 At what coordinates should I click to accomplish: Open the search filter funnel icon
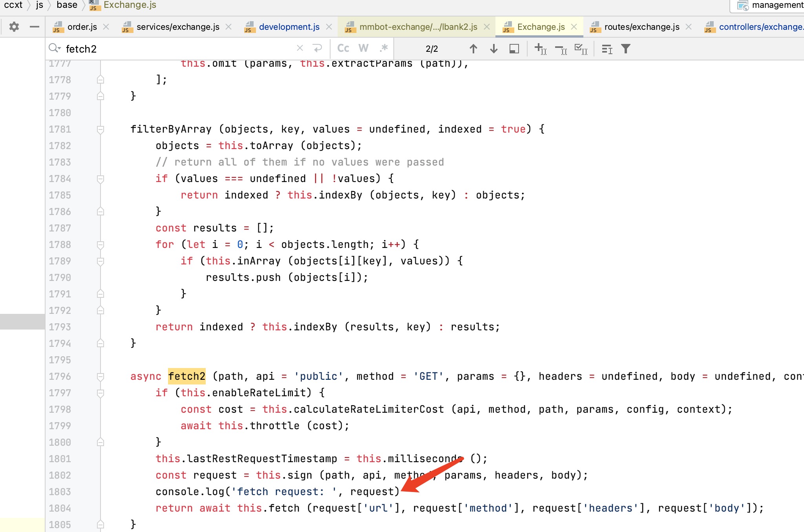click(625, 49)
